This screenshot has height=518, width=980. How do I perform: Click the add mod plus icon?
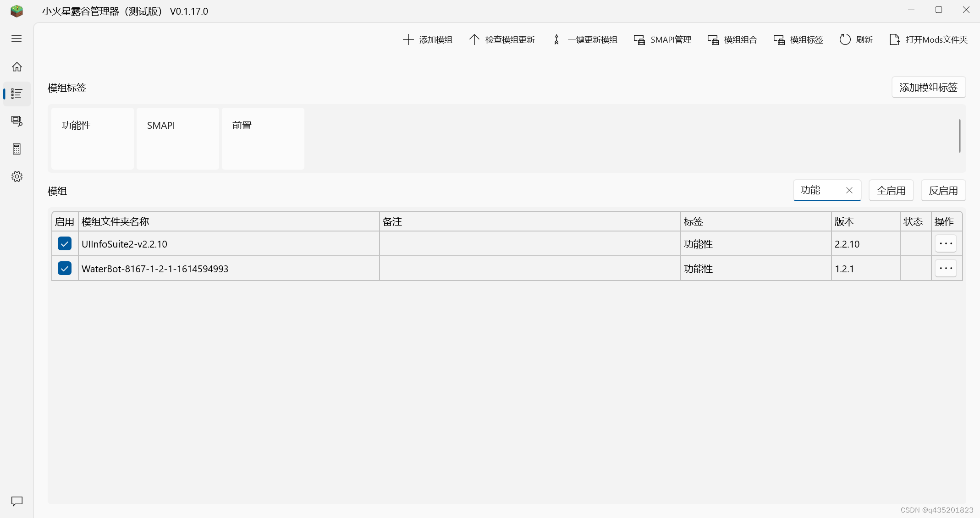(x=408, y=39)
